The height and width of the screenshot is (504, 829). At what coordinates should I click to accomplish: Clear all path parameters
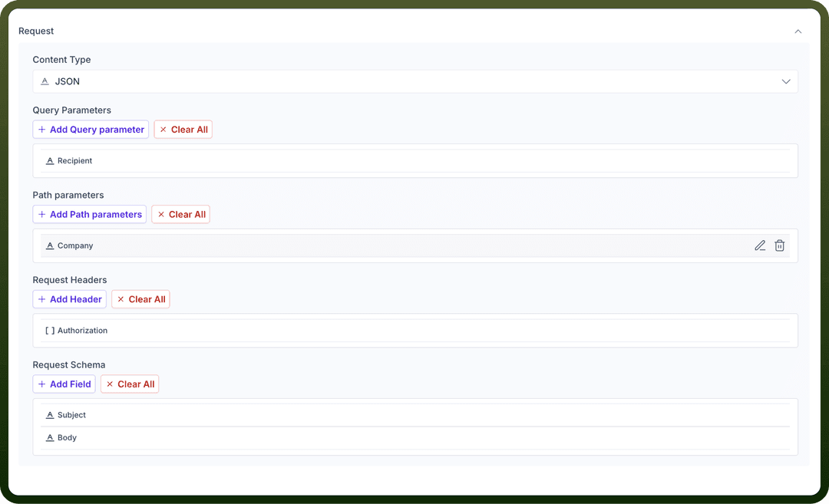click(x=181, y=215)
